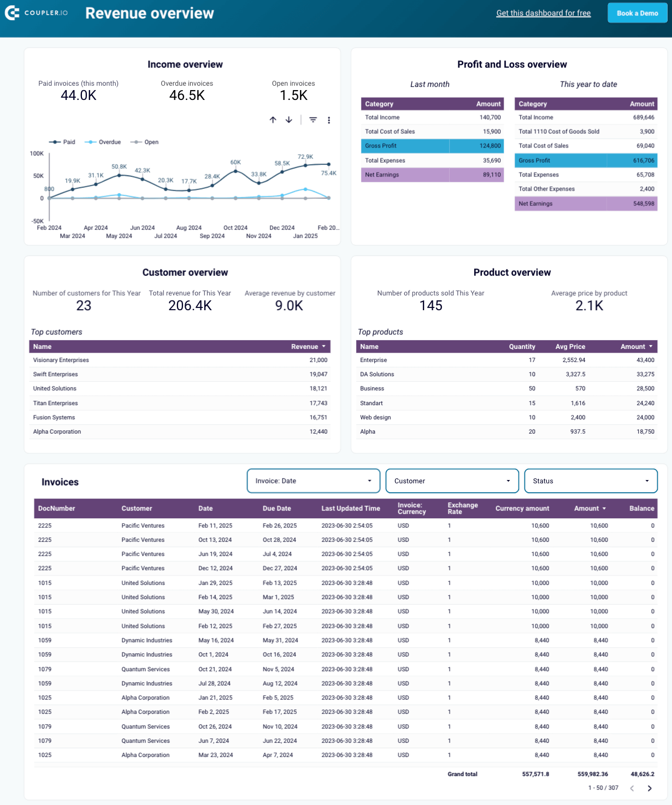
Task: Sort invoices by DocNumber column header
Action: tap(57, 508)
